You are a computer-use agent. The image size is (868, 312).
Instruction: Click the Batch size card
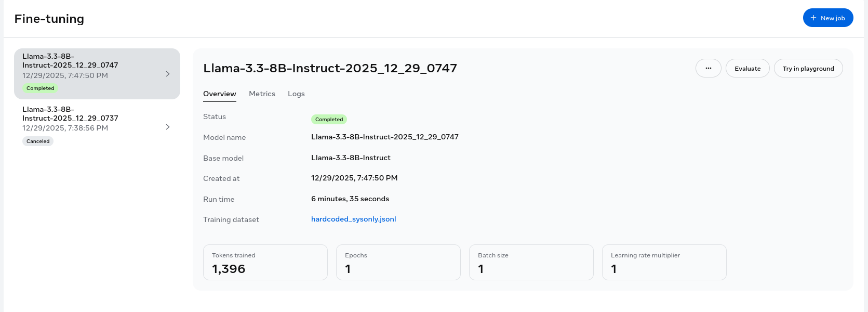pyautogui.click(x=531, y=263)
